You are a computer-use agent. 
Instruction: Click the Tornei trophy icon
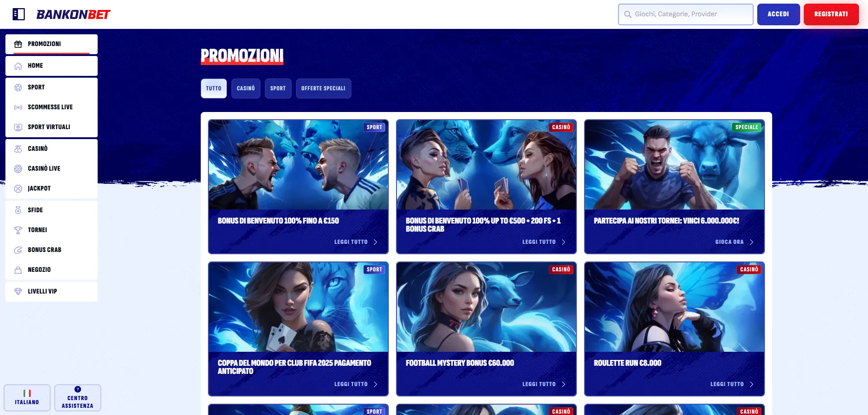click(18, 230)
